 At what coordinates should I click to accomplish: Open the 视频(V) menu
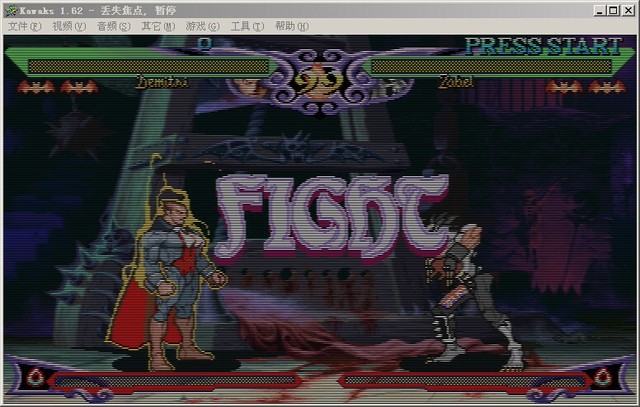coord(69,27)
